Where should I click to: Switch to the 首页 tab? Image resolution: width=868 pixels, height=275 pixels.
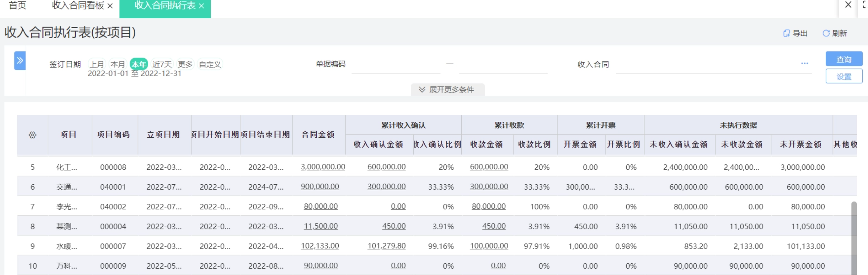[17, 6]
